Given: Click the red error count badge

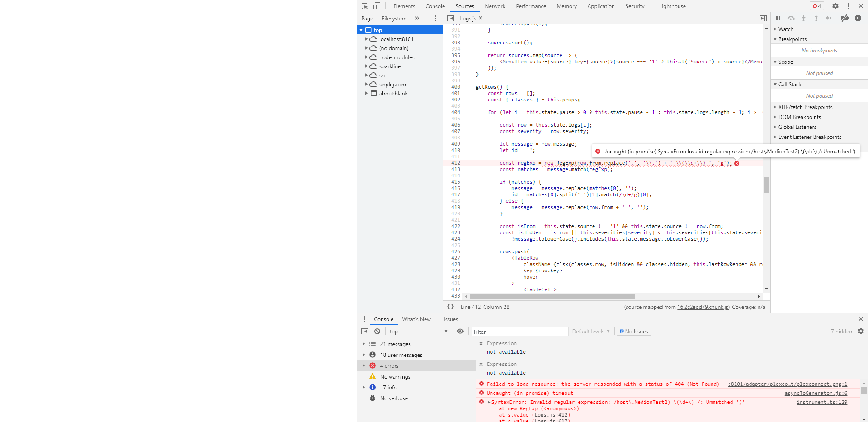Looking at the screenshot, I should tap(817, 6).
